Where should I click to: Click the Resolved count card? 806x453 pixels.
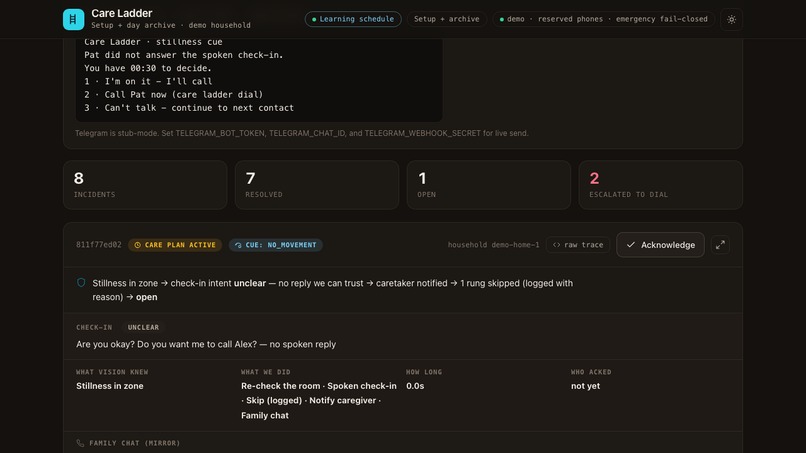(x=317, y=185)
